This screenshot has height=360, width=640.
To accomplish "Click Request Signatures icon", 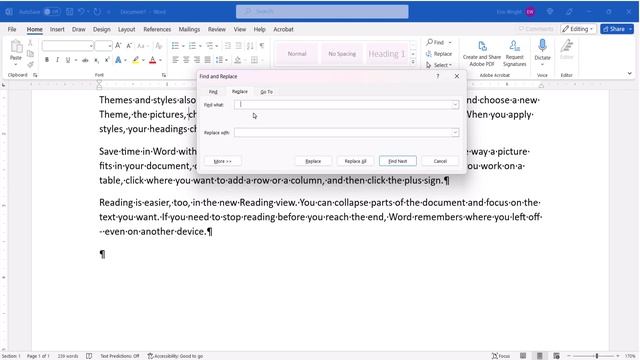I will click(x=514, y=53).
